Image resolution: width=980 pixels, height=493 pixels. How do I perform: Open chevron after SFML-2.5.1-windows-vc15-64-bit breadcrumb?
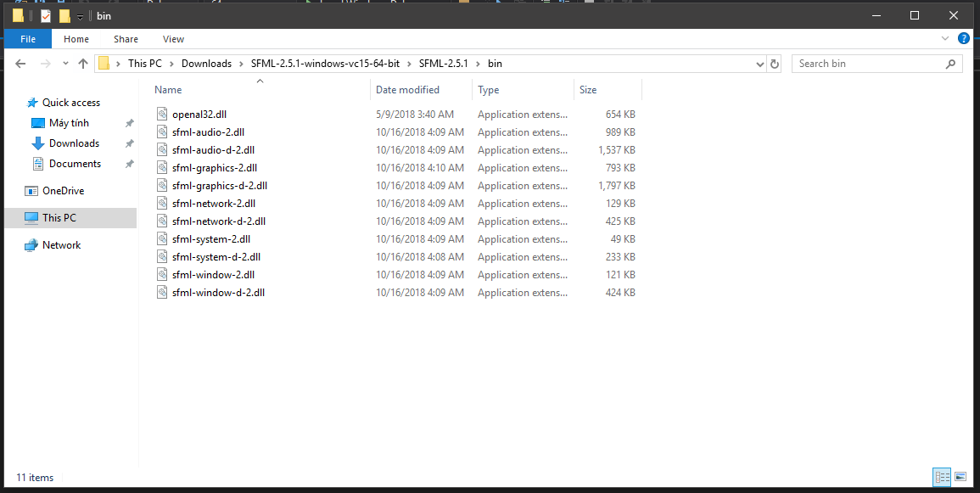(x=409, y=64)
